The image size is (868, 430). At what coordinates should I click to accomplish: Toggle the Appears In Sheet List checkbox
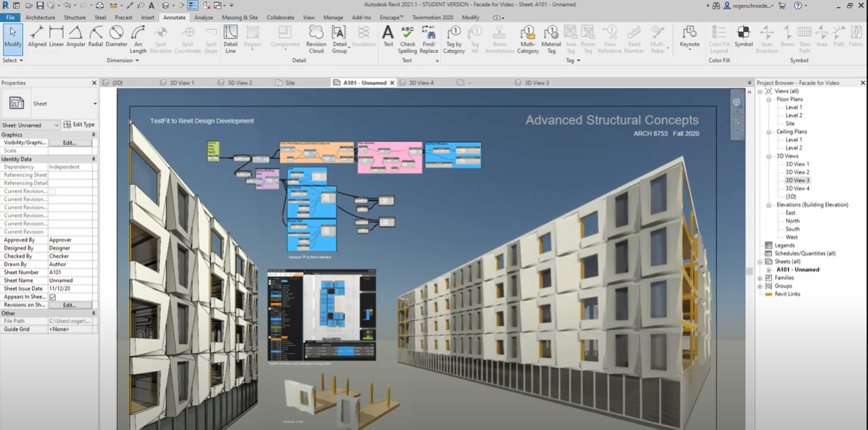pyautogui.click(x=53, y=297)
